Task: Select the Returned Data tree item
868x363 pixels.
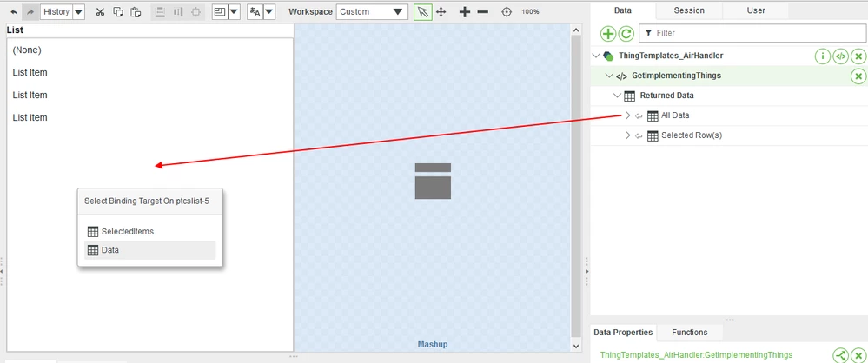Action: click(x=667, y=96)
